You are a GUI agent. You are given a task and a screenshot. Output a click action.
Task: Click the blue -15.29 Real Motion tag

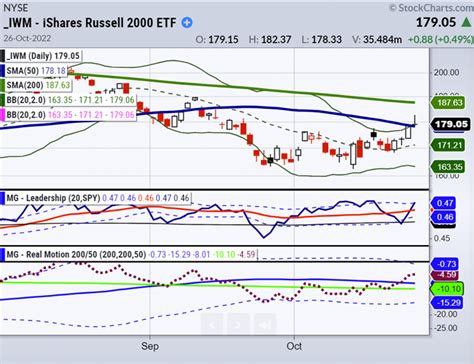click(x=447, y=303)
